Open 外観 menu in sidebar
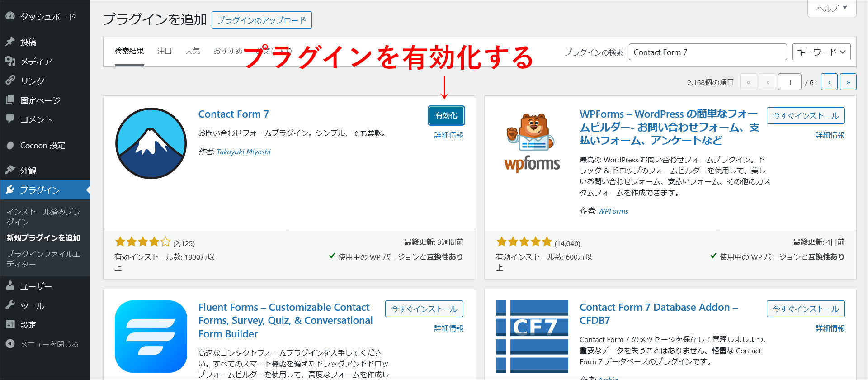 click(x=45, y=170)
